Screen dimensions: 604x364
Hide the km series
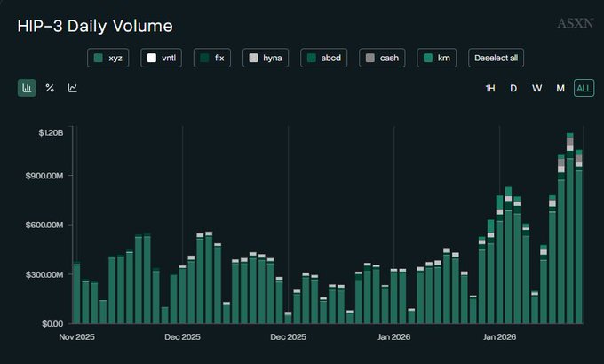[437, 58]
